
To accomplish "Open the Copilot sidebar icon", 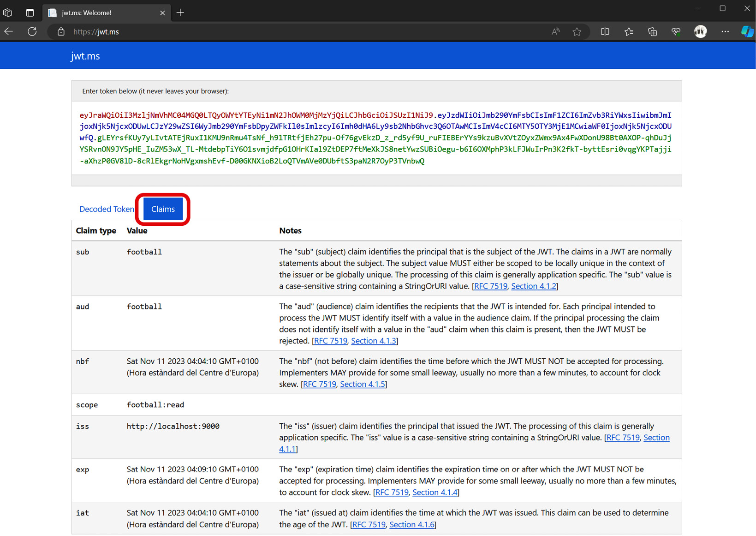I will click(x=747, y=31).
